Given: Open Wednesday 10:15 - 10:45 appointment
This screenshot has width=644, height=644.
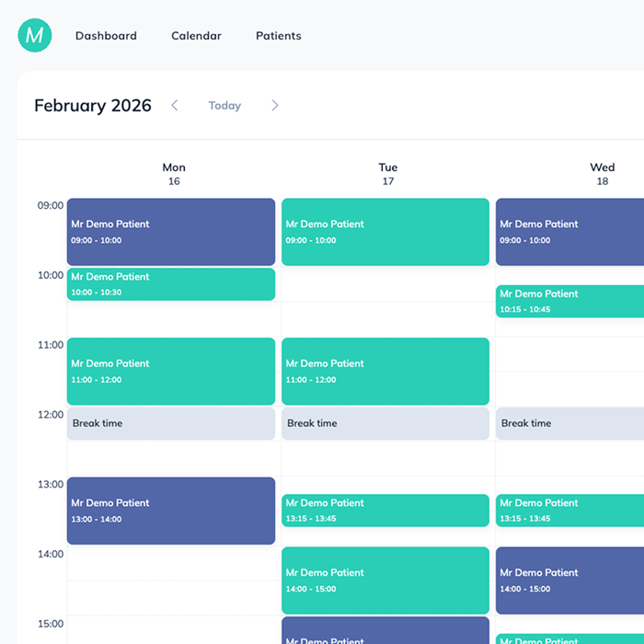Looking at the screenshot, I should pyautogui.click(x=569, y=301).
